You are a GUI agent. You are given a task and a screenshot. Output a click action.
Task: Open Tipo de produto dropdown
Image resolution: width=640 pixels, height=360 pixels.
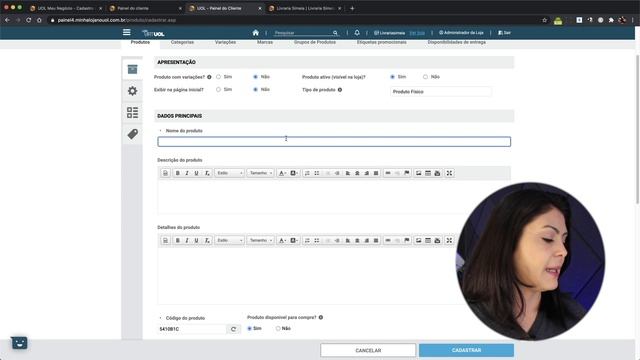coord(440,92)
